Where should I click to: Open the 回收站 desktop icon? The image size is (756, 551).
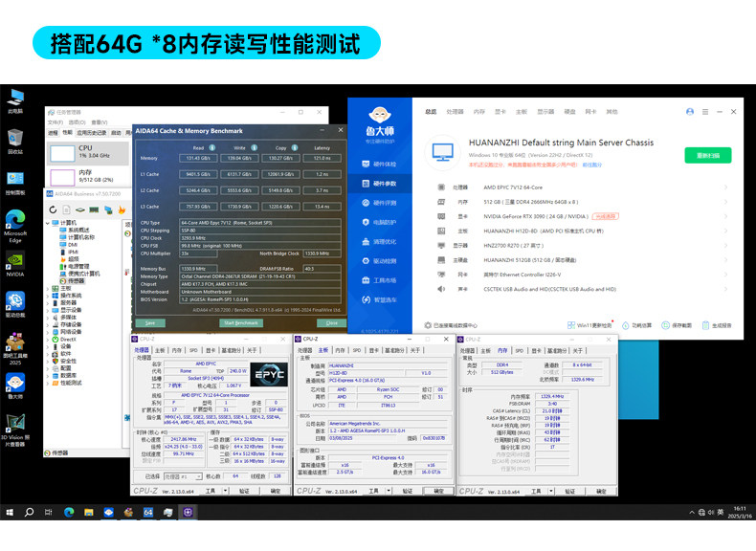click(15, 142)
